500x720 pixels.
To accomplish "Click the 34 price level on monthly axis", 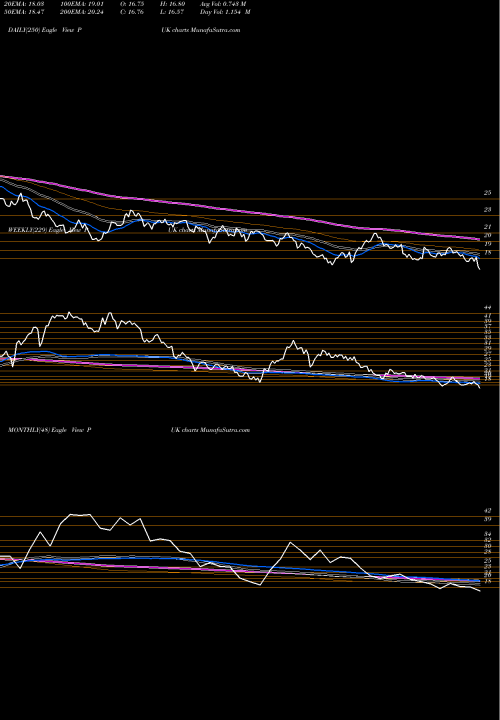I will [488, 534].
